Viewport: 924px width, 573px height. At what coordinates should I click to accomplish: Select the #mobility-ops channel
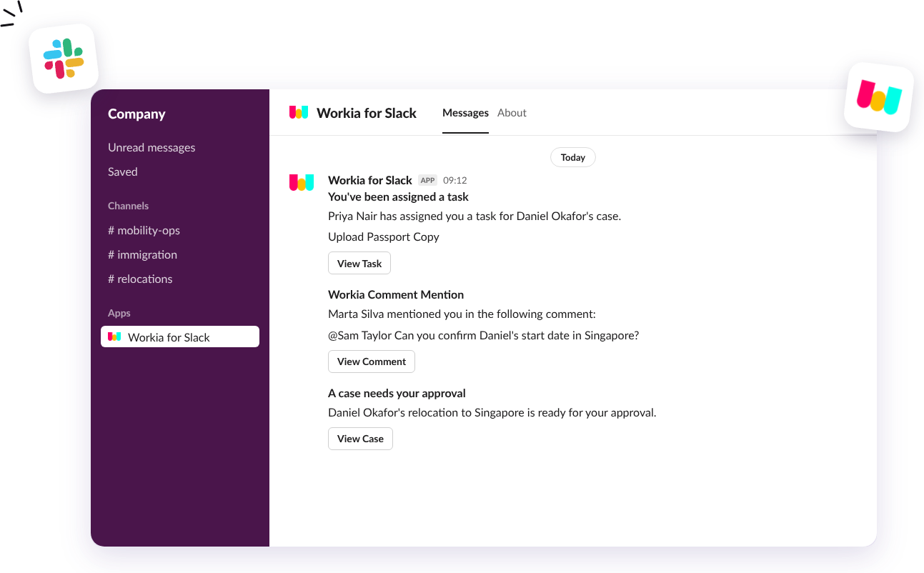pos(144,230)
